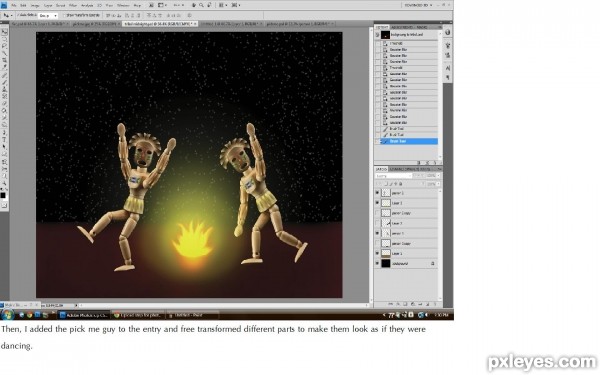
Task: Click the Windows Start button
Action: coord(7,315)
